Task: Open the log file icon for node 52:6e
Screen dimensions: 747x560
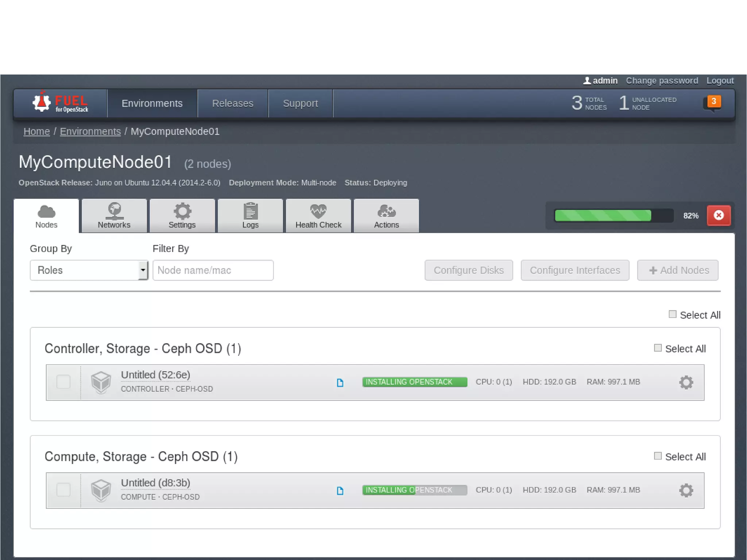Action: click(340, 382)
